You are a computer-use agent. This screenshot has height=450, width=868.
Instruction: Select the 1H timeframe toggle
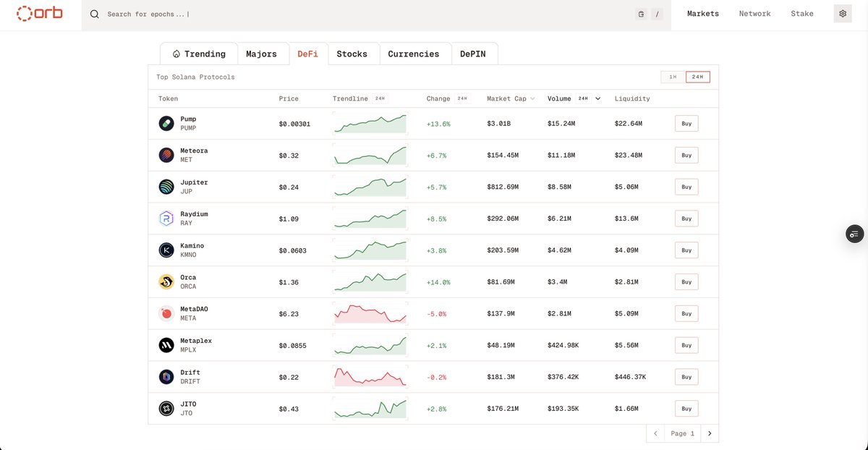(x=673, y=77)
